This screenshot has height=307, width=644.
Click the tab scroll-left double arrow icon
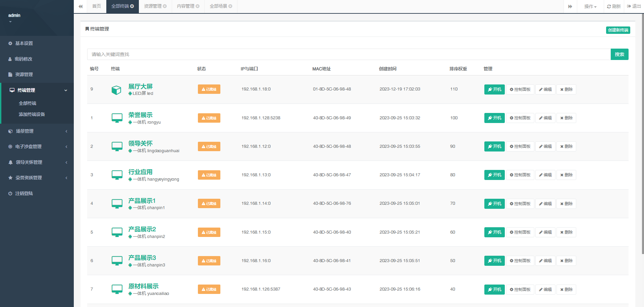80,6
